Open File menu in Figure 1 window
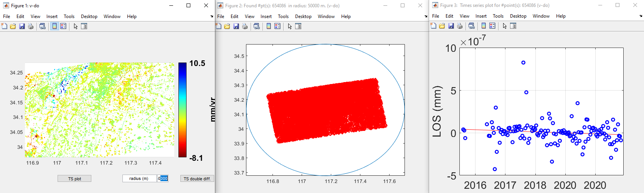The width and height of the screenshot is (644, 193). pyautogui.click(x=7, y=16)
